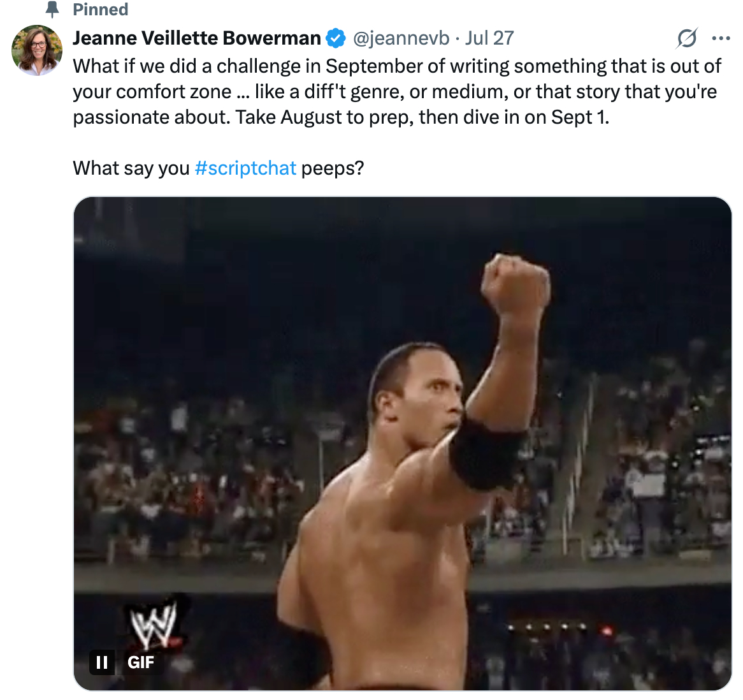Open the Jul 27 timestamp link
This screenshot has width=743, height=700.
pyautogui.click(x=489, y=38)
